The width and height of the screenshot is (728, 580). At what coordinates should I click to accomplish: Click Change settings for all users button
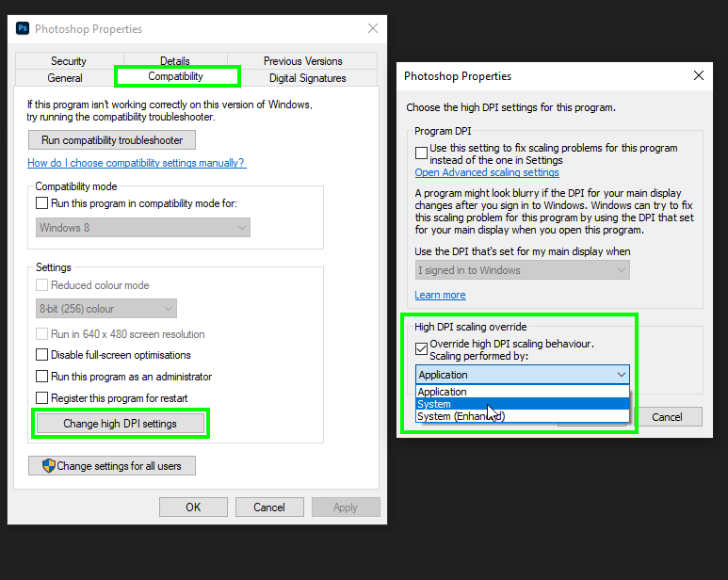coord(112,466)
